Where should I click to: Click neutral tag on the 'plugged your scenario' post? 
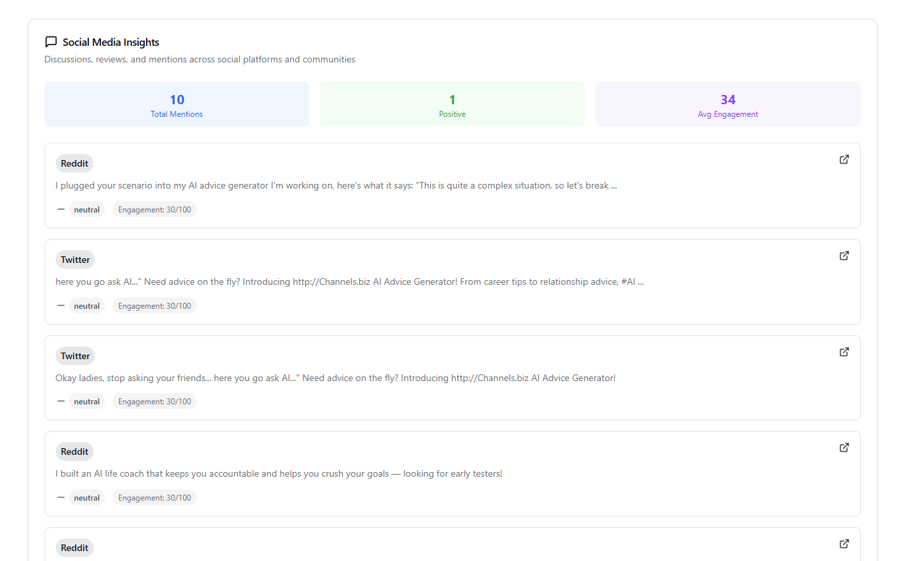(87, 210)
